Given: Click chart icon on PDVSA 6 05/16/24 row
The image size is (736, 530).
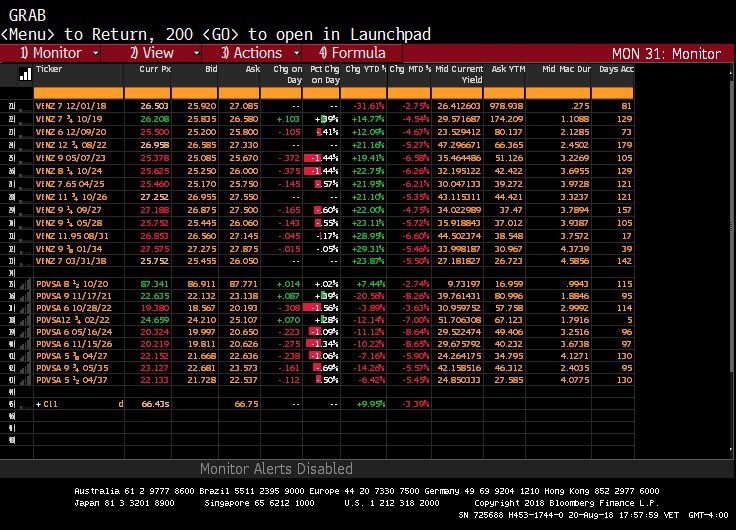Looking at the screenshot, I should tap(25, 332).
